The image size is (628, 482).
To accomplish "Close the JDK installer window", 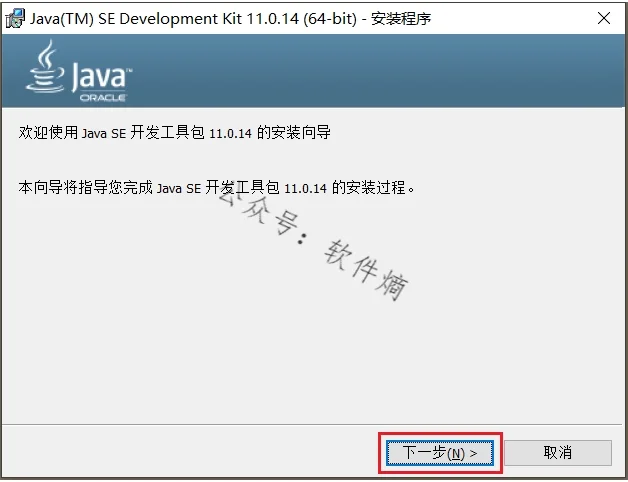I will (x=604, y=18).
